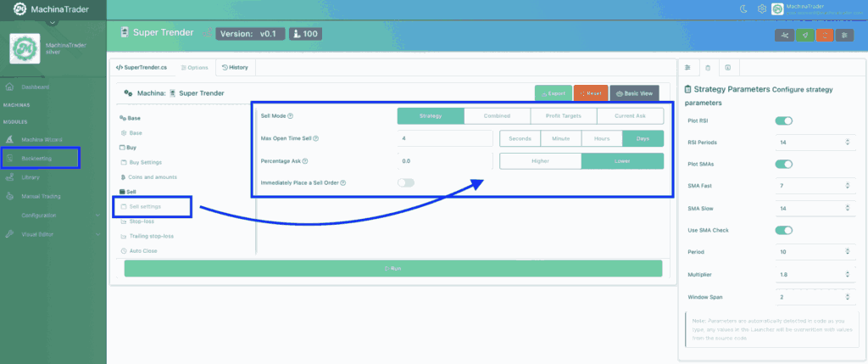This screenshot has height=364, width=868.
Task: Select Profit Targets sell mode
Action: (564, 115)
